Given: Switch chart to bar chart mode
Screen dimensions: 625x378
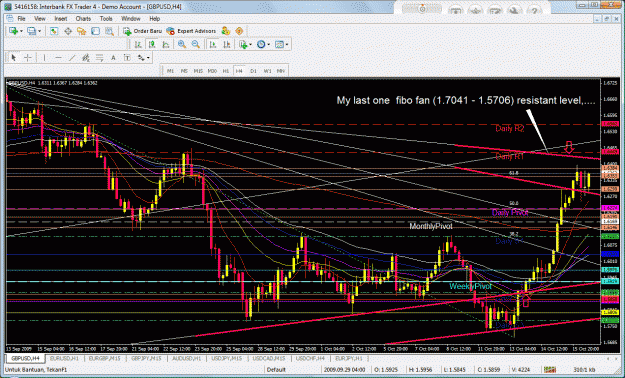Looking at the screenshot, I should (138, 44).
